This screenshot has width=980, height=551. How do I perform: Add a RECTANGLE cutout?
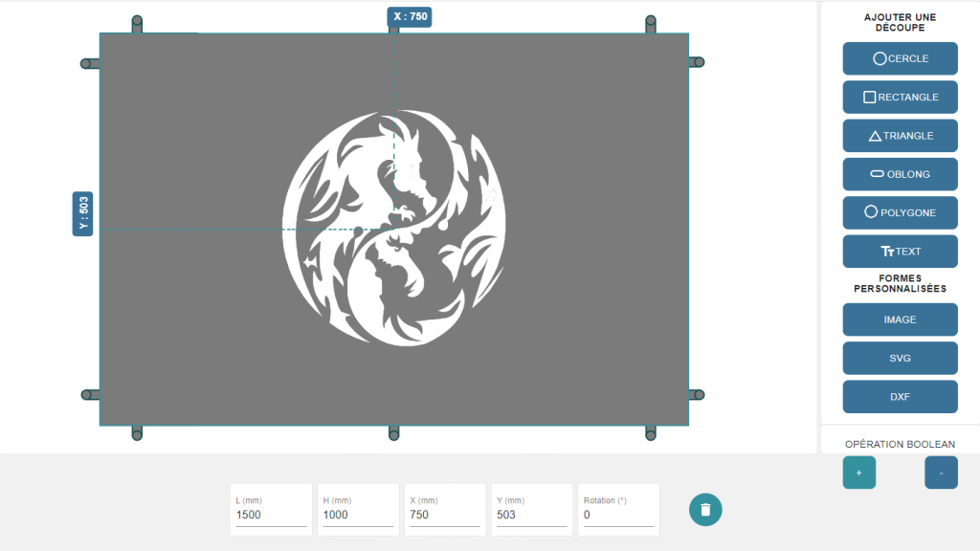coord(900,97)
